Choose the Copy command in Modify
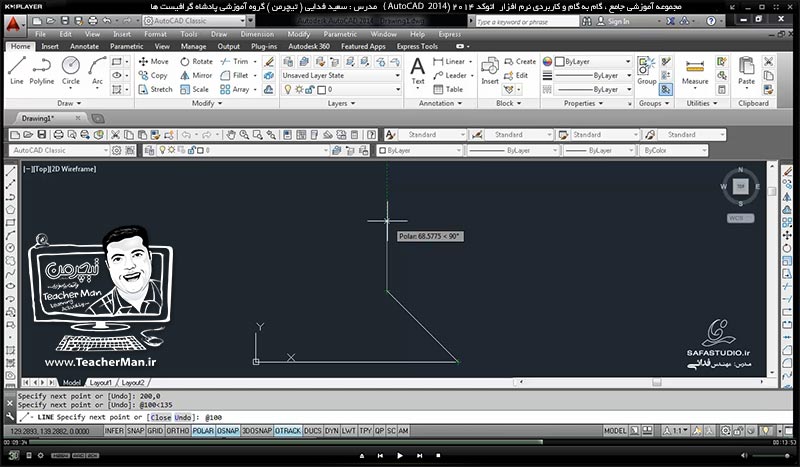The image size is (800, 467). 153,75
